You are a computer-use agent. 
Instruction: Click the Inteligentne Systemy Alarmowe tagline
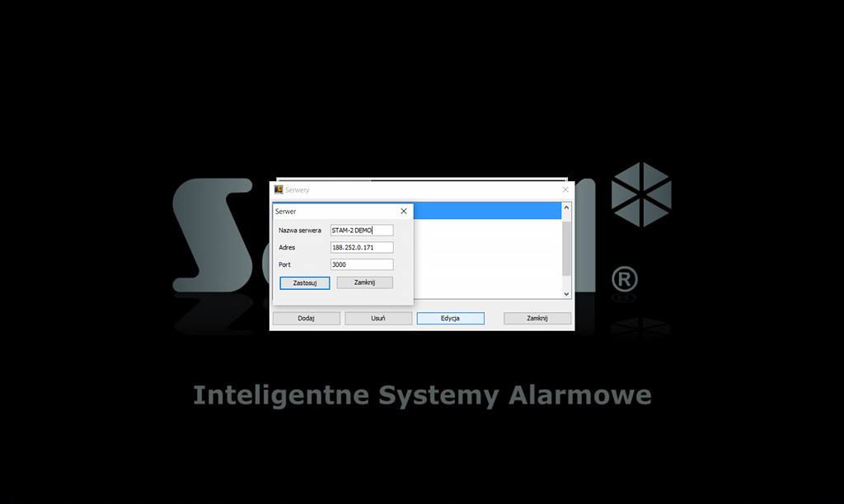click(422, 395)
